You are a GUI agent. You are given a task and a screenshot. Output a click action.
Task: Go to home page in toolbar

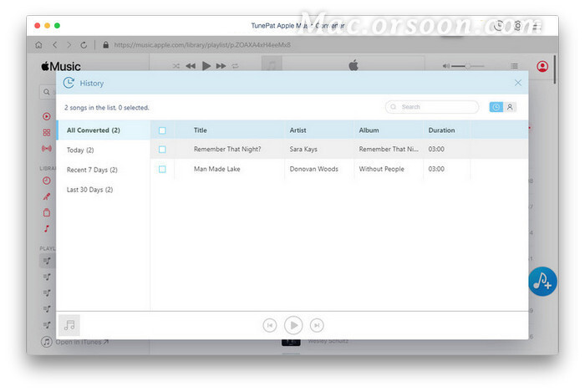[38, 44]
